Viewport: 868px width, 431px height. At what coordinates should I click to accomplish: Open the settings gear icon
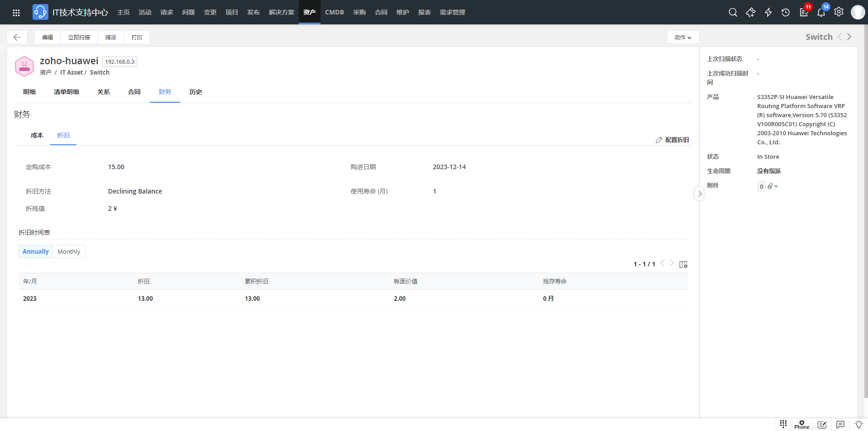coord(839,12)
